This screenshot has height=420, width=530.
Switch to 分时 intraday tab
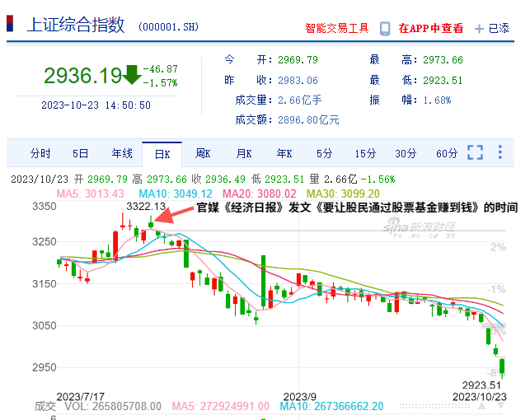coord(40,154)
